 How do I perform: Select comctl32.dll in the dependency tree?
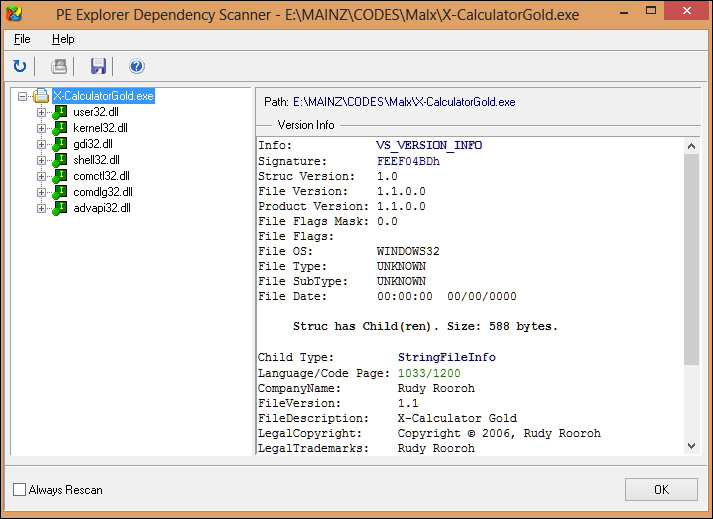tap(101, 176)
